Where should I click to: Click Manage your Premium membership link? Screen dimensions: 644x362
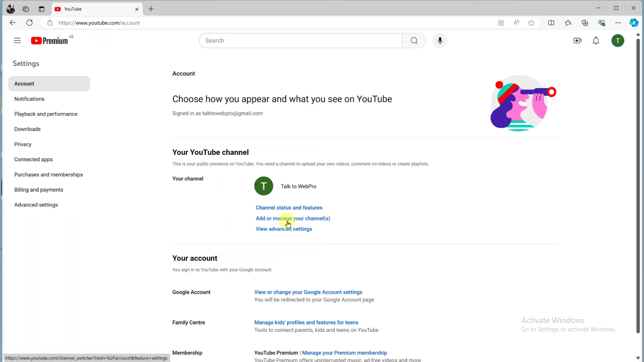(x=345, y=353)
